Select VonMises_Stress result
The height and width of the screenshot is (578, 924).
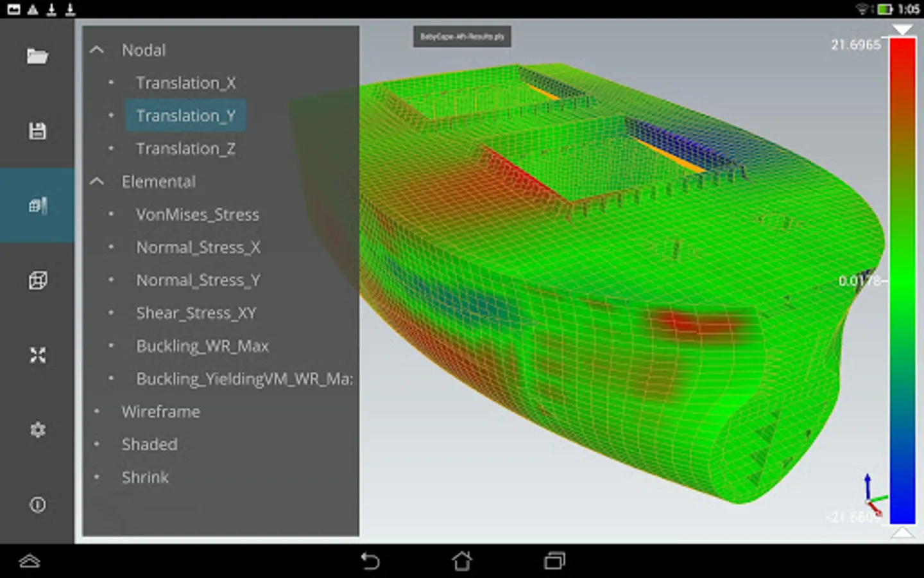tap(198, 215)
